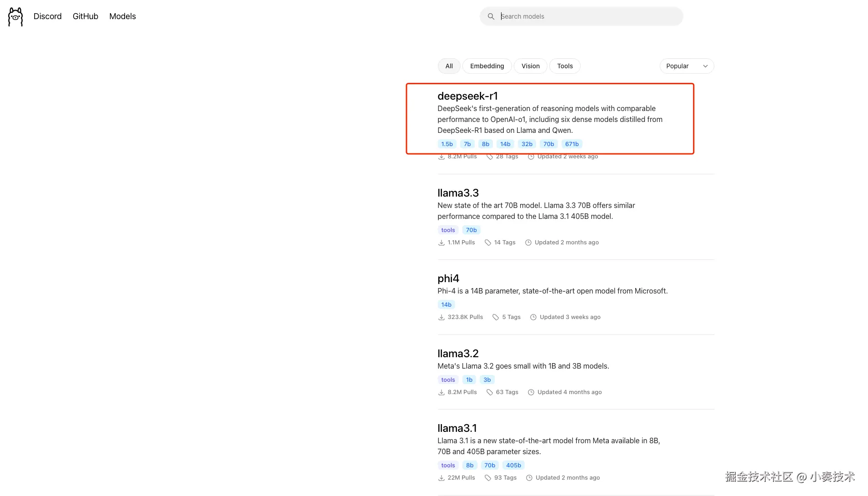
Task: Select the tools tag of llama3.2
Action: [x=448, y=380]
